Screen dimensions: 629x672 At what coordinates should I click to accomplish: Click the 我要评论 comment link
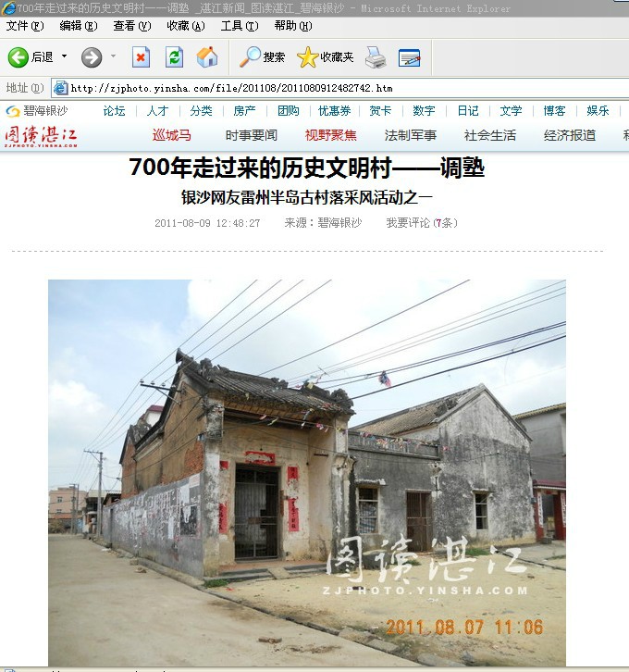(x=408, y=223)
